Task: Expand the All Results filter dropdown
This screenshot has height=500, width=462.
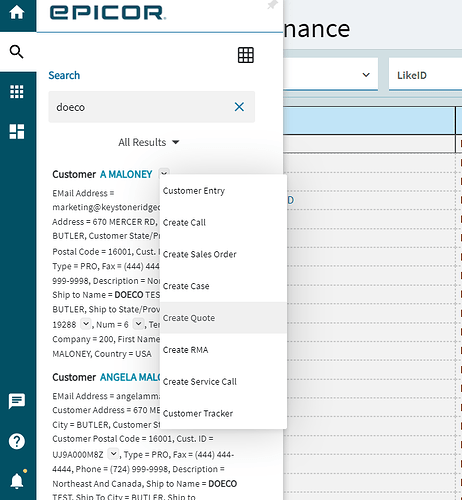Action: tap(149, 142)
